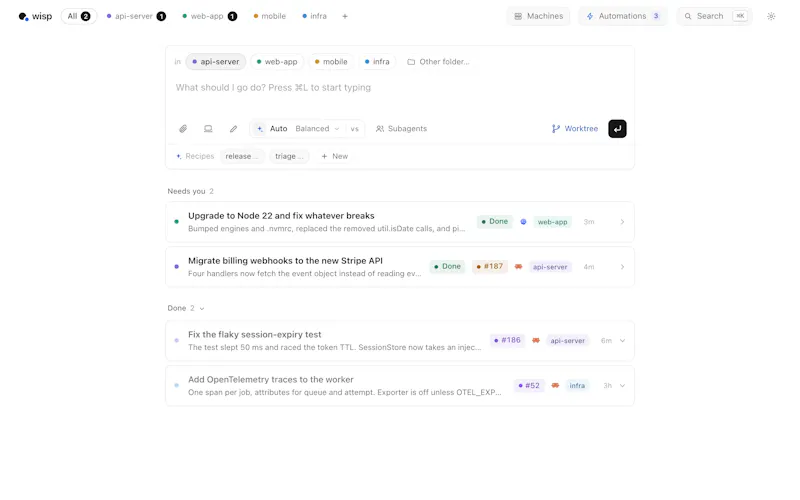The width and height of the screenshot is (800, 500).
Task: Click the pencil edit icon in composer
Action: pyautogui.click(x=233, y=129)
